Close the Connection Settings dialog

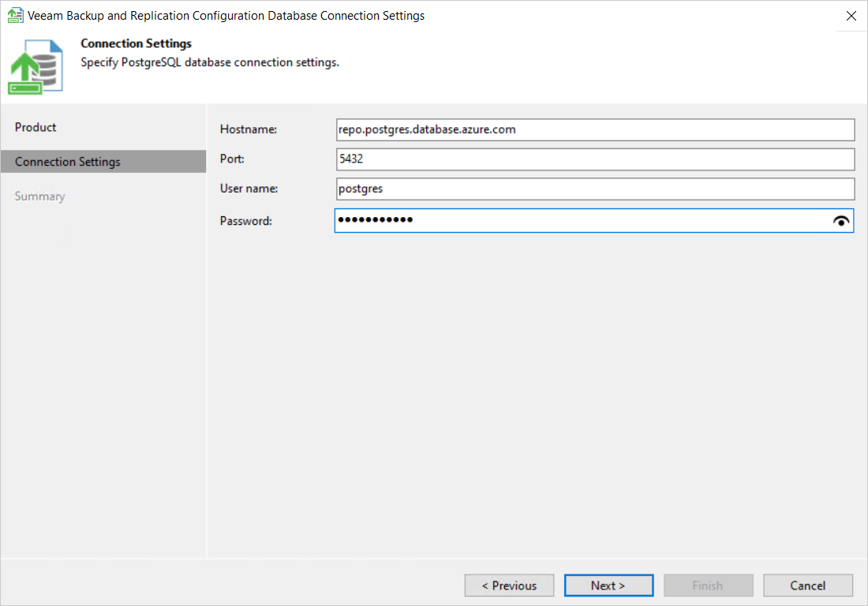850,16
